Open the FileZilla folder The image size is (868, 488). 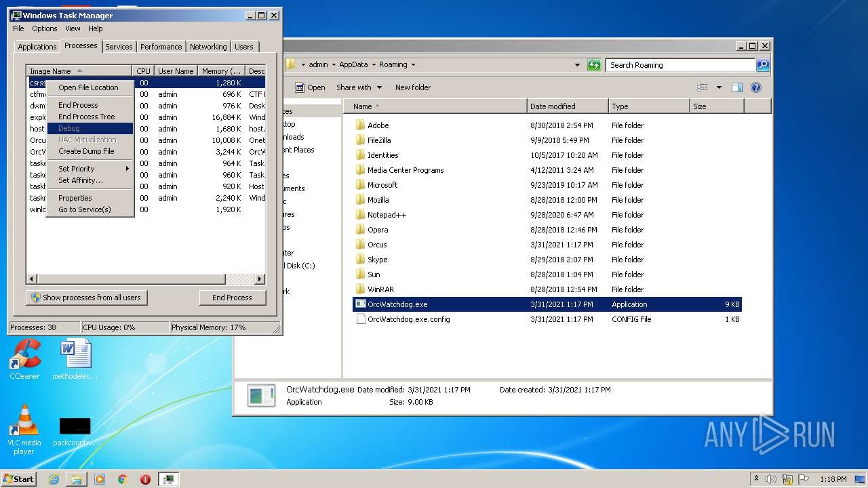tap(379, 140)
